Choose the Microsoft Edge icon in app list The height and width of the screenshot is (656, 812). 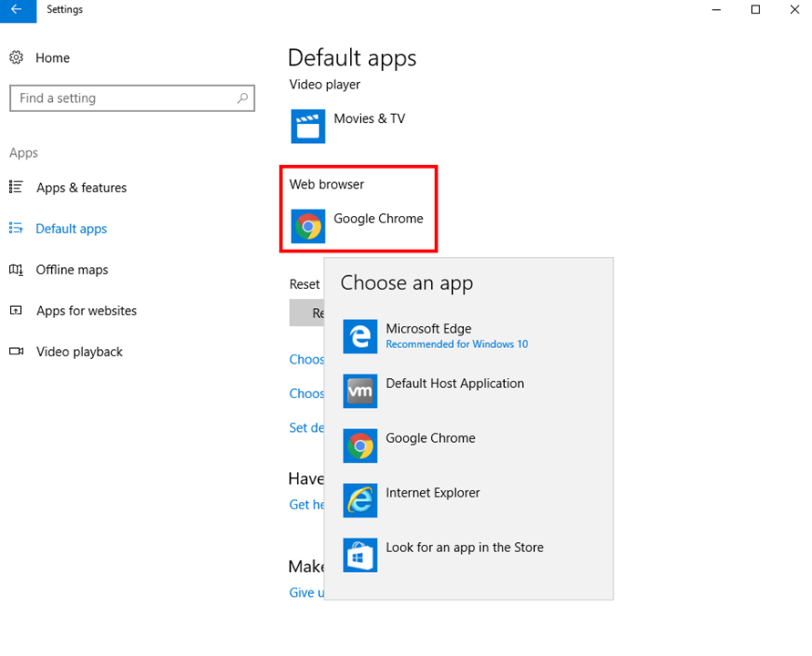(360, 336)
